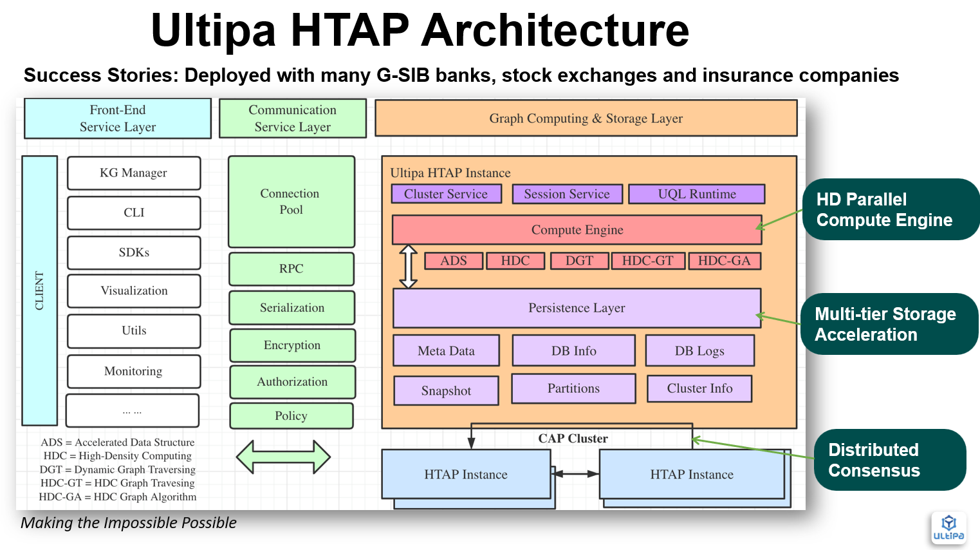
Task: Select the Encryption box
Action: (x=291, y=345)
